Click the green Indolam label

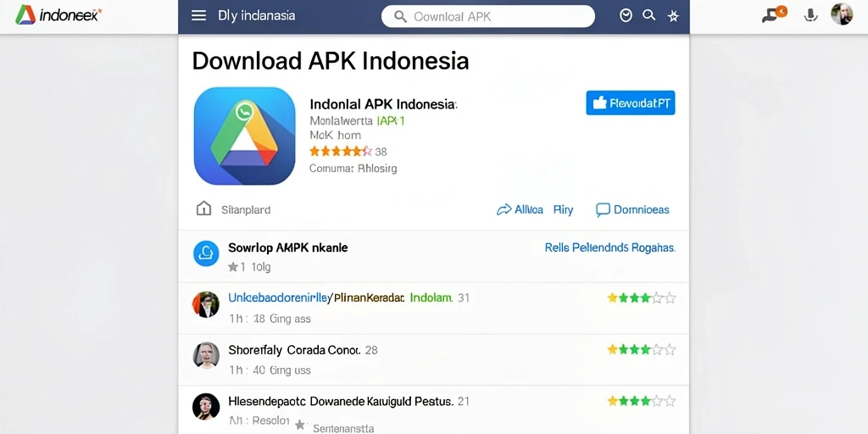point(431,298)
